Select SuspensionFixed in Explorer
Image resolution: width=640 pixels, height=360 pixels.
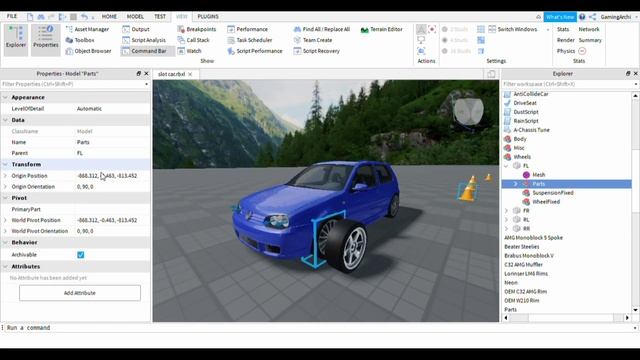coord(553,193)
